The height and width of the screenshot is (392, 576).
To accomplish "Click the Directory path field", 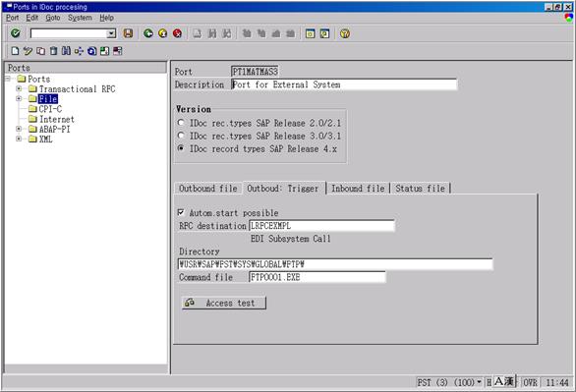I will point(335,264).
